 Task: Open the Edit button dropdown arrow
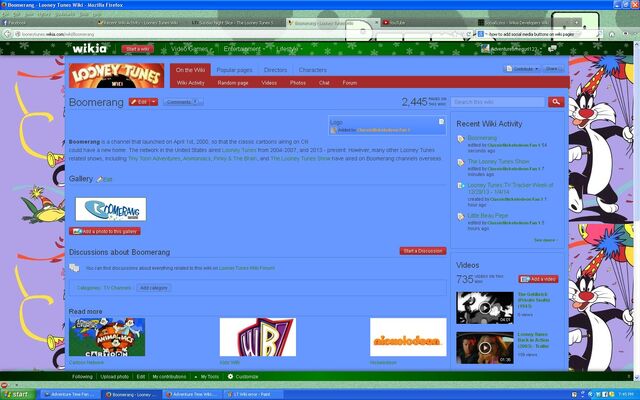pyautogui.click(x=153, y=102)
